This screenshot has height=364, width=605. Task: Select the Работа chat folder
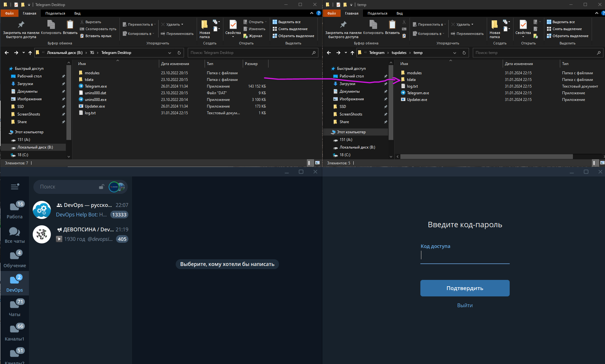tap(15, 210)
